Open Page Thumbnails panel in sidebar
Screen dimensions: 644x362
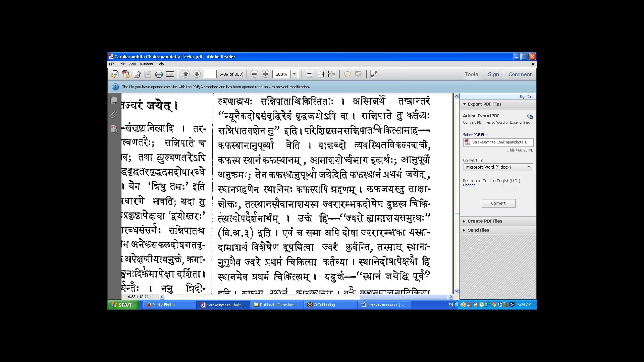pyautogui.click(x=114, y=100)
